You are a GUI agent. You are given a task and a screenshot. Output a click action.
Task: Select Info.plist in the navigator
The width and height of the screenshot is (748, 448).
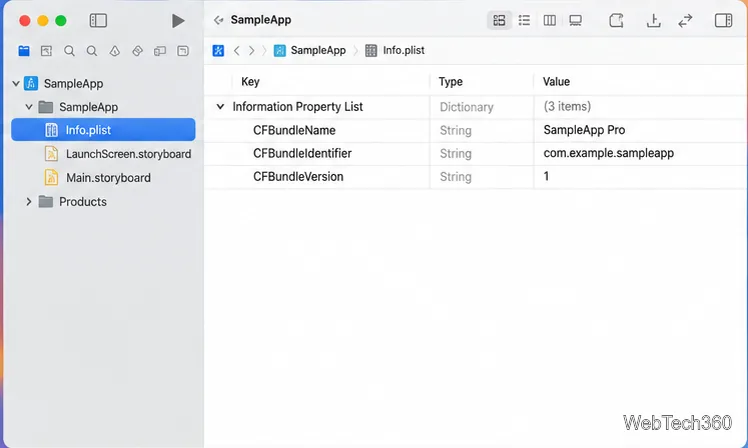click(x=103, y=130)
